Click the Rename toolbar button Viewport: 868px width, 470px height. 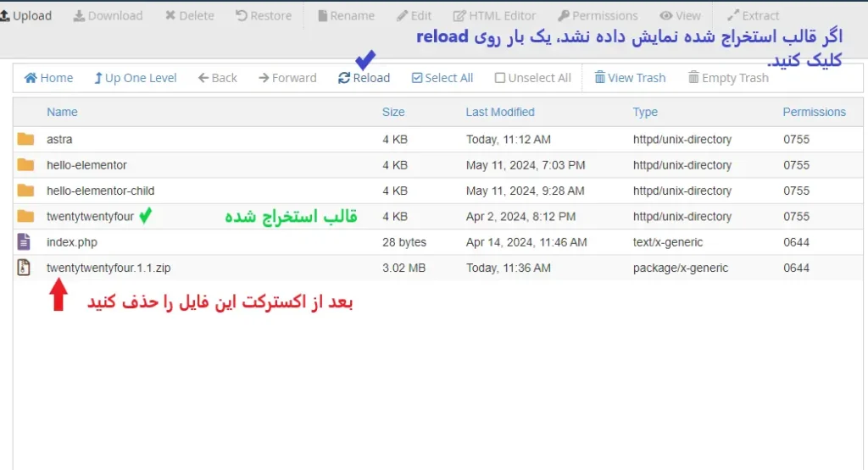346,15
